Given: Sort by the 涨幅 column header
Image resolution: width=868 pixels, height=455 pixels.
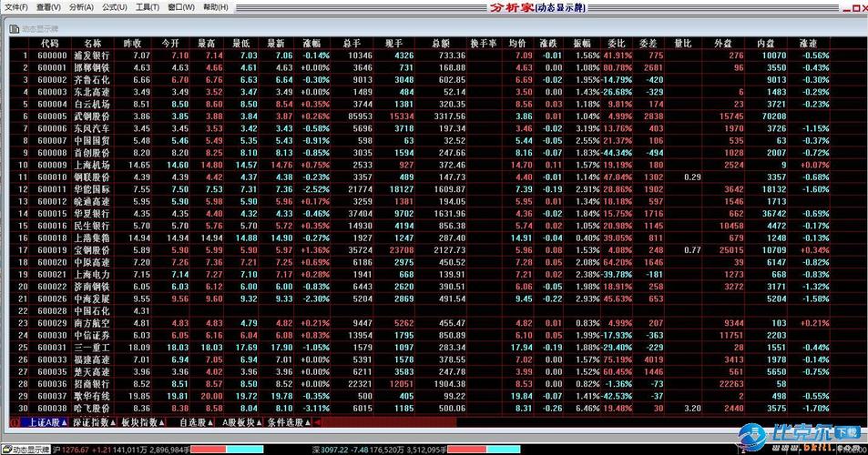Looking at the screenshot, I should (311, 43).
